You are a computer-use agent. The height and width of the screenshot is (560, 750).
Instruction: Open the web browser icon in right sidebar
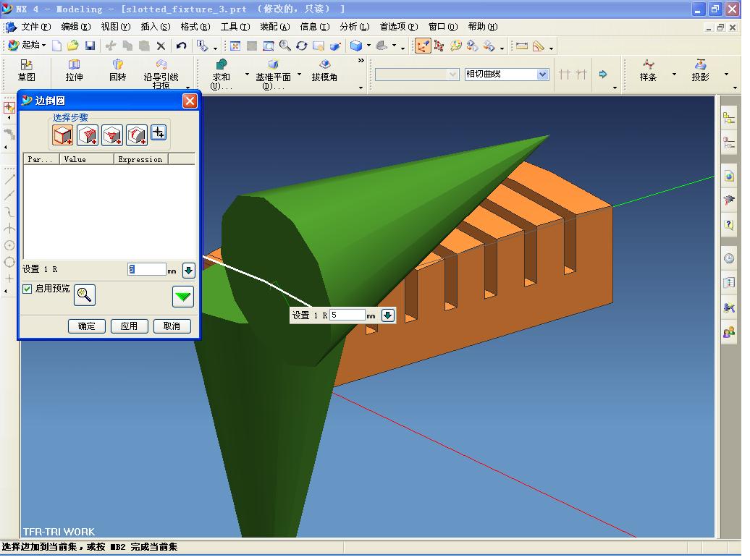[x=728, y=176]
